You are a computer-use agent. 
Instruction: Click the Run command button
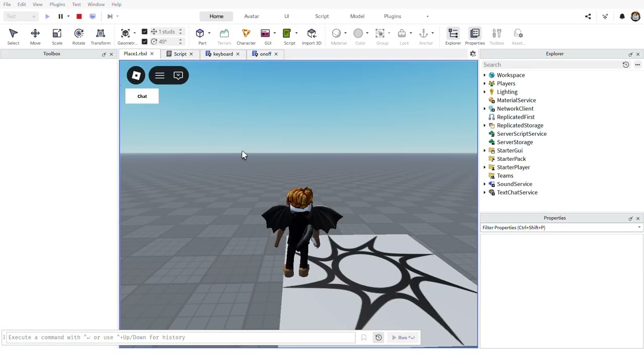click(403, 337)
